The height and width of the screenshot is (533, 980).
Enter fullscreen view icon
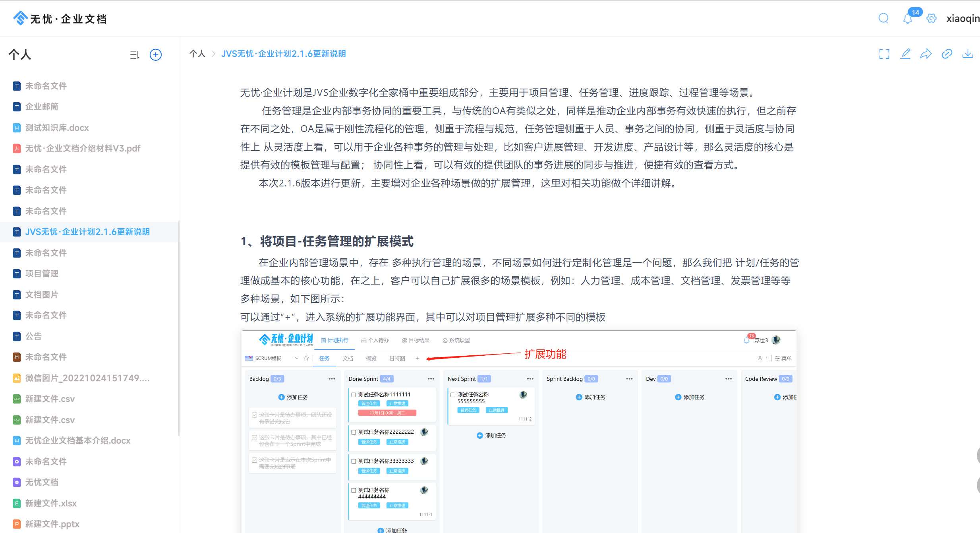pos(884,54)
